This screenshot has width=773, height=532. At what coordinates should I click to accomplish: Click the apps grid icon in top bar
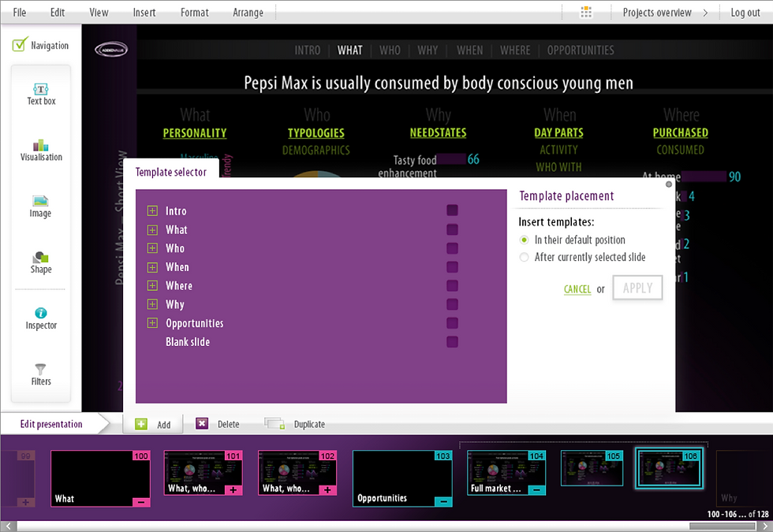coord(586,13)
